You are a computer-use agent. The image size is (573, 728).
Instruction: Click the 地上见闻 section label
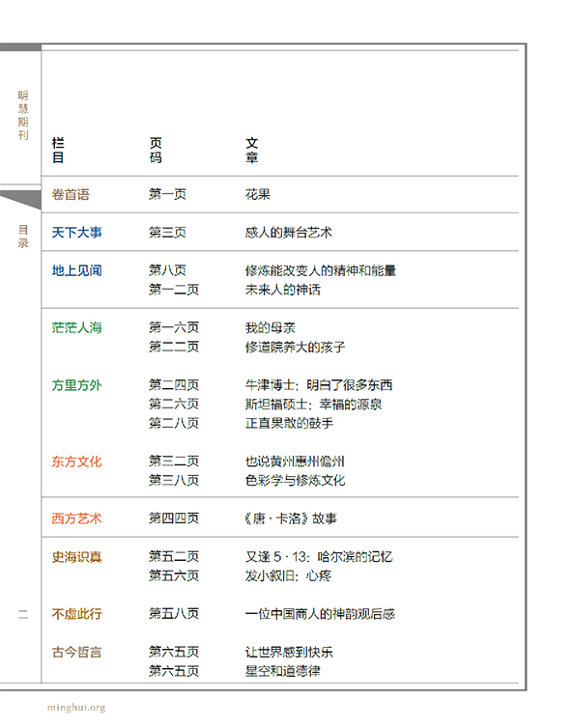[76, 270]
